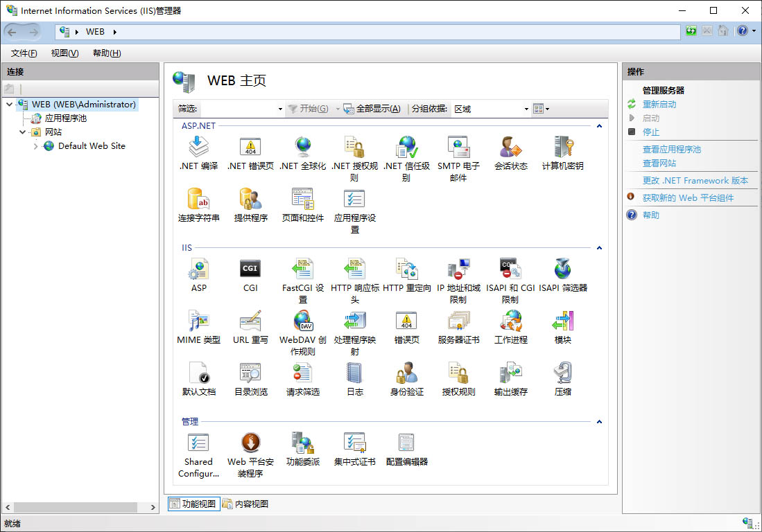The image size is (762, 532).
Task: Switch to 功能视图 tab
Action: tap(194, 504)
